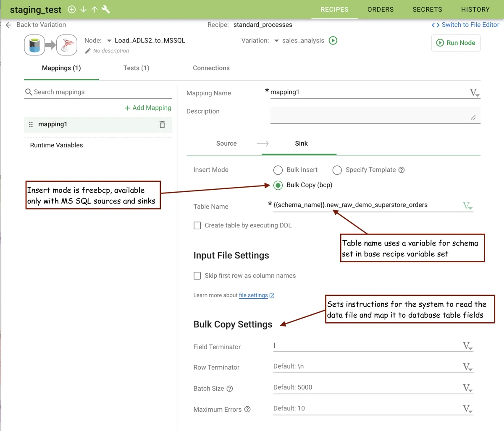Switch to the Tests (1) tab
The width and height of the screenshot is (504, 431).
pyautogui.click(x=136, y=68)
